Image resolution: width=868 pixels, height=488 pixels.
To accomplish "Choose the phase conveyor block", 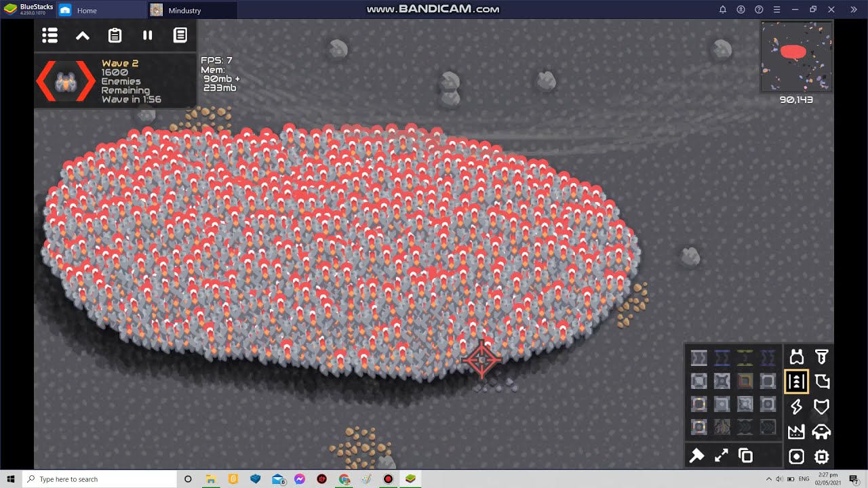I will 745,381.
